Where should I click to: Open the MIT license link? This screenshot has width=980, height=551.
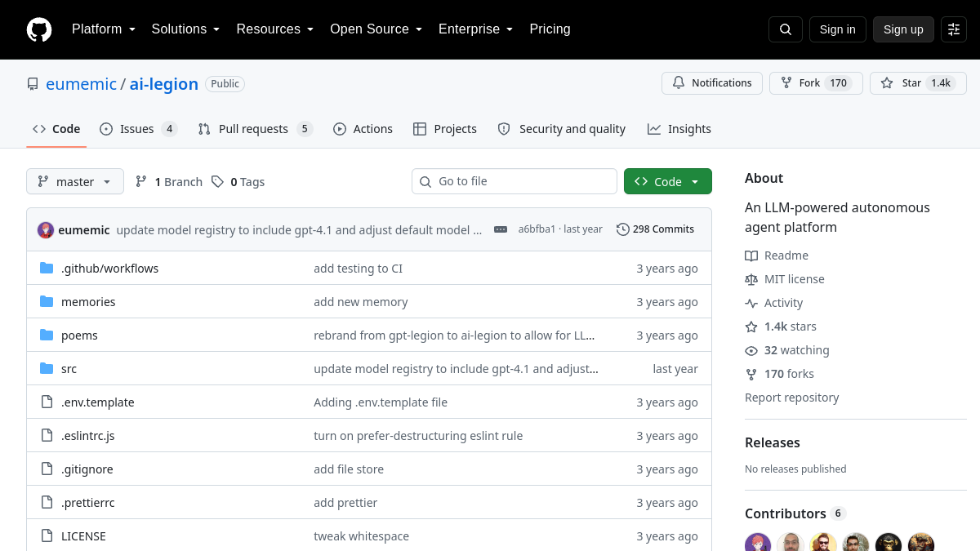pos(785,279)
